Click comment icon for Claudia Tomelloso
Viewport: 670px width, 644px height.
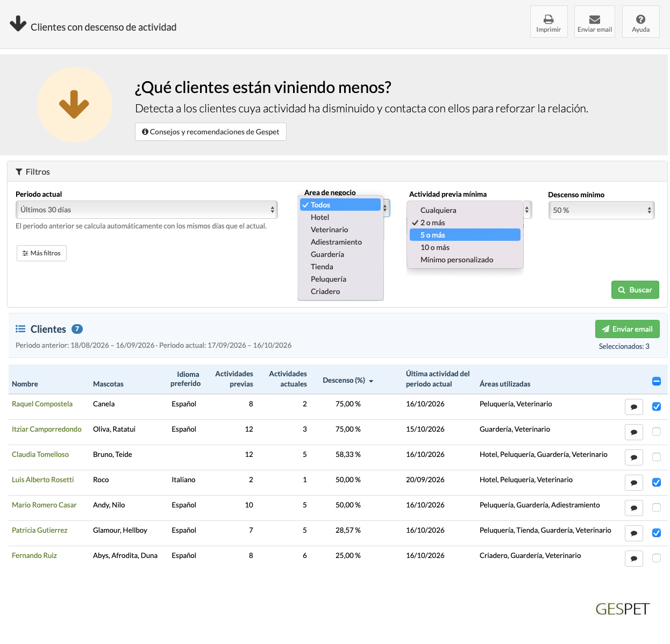(x=634, y=457)
